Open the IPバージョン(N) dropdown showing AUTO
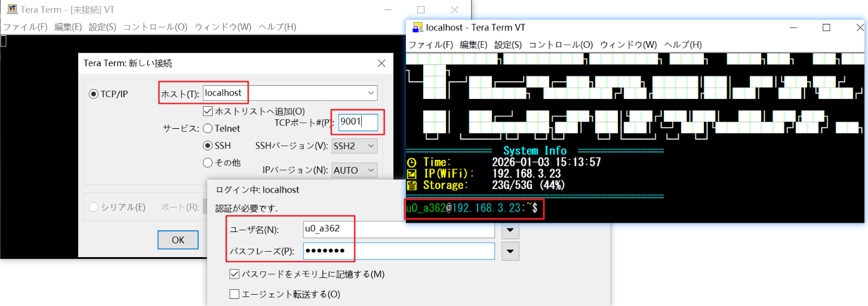 (x=355, y=170)
